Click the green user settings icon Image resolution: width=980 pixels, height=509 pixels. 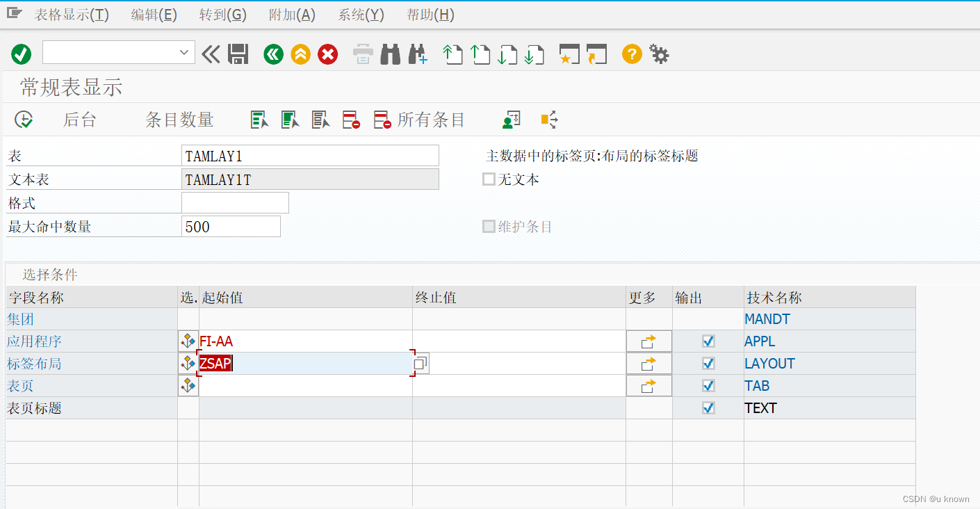(x=512, y=120)
